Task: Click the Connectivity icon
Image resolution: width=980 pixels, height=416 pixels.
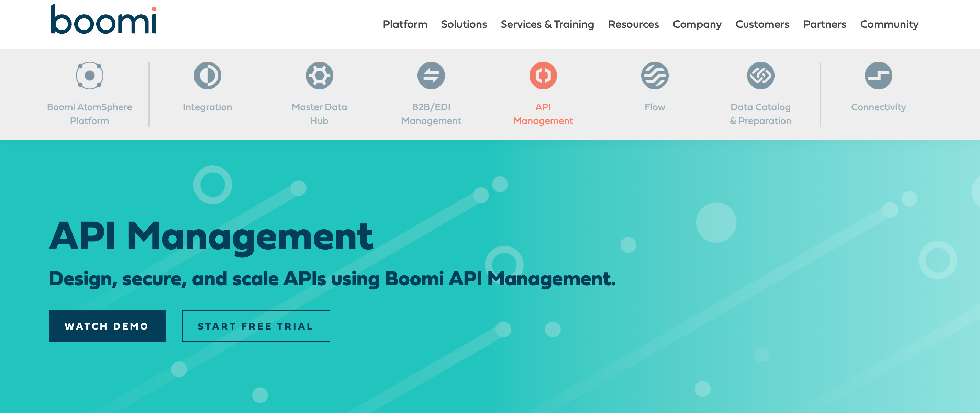Action: [x=878, y=75]
